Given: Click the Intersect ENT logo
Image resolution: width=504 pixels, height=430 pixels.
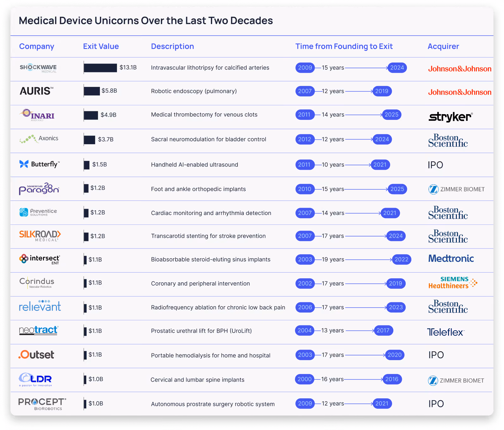Looking at the screenshot, I should 40,259.
